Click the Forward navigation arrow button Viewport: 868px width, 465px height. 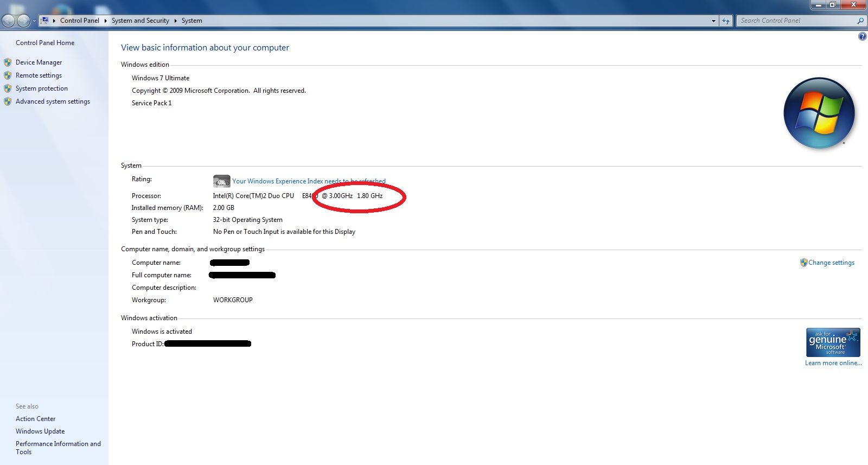pos(23,21)
